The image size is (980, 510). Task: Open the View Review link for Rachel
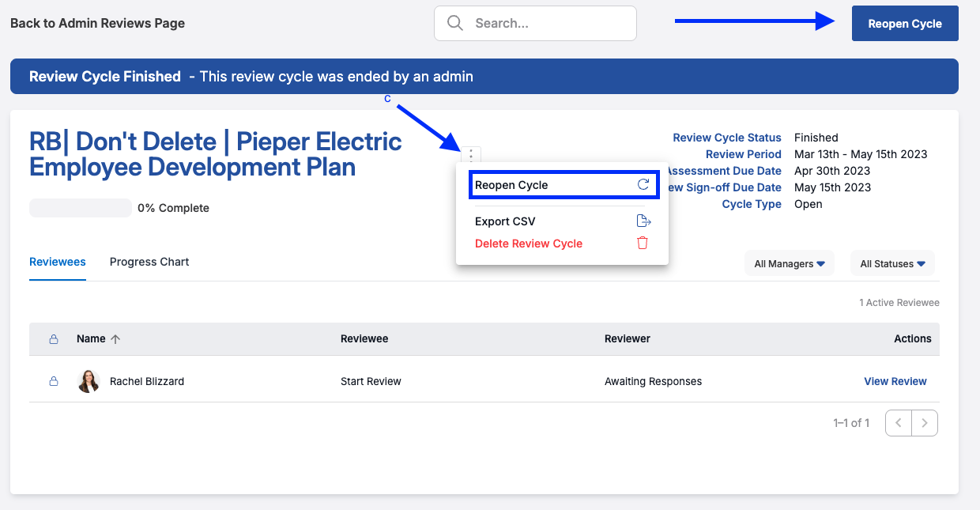(x=895, y=381)
